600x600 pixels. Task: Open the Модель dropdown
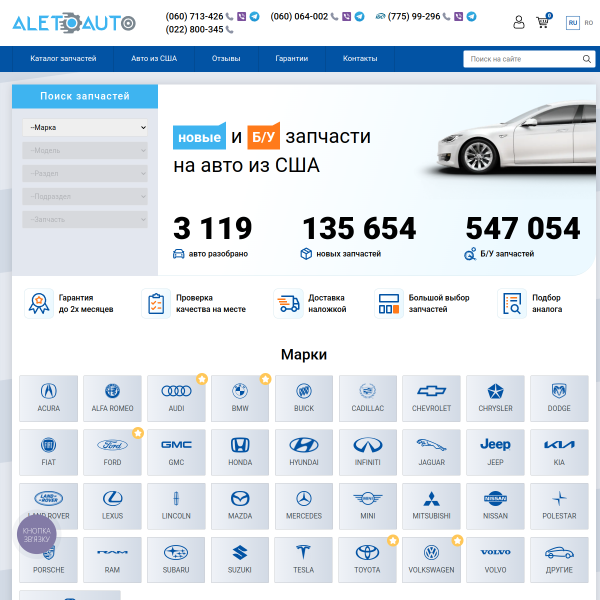click(85, 150)
